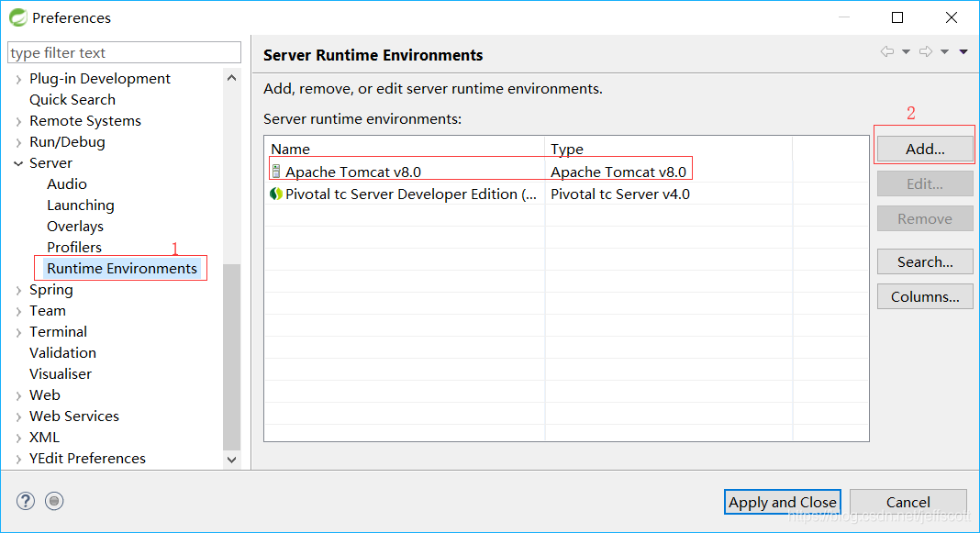Select the Apache Tomcat v8.0 name cell
The image size is (980, 533).
(x=353, y=172)
